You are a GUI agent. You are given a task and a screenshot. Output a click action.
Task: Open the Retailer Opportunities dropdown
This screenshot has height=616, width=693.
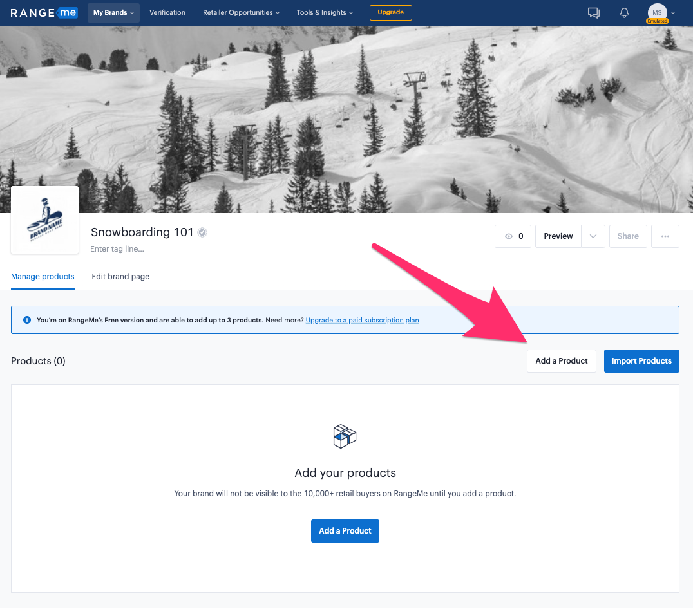click(x=241, y=12)
